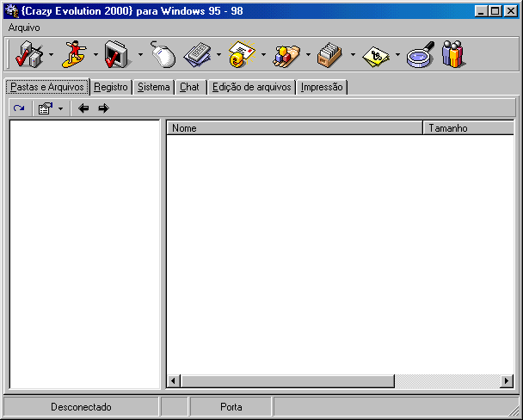Open the Arquivo menu

[x=24, y=28]
